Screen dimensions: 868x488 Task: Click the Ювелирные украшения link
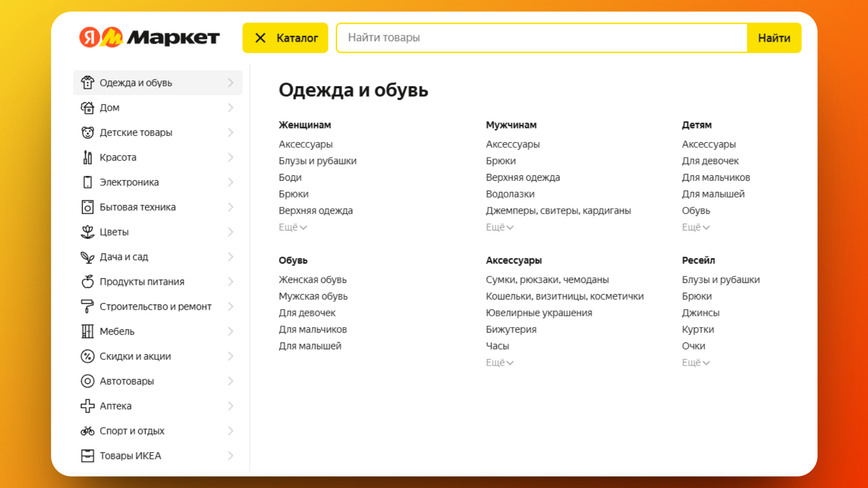tap(539, 312)
